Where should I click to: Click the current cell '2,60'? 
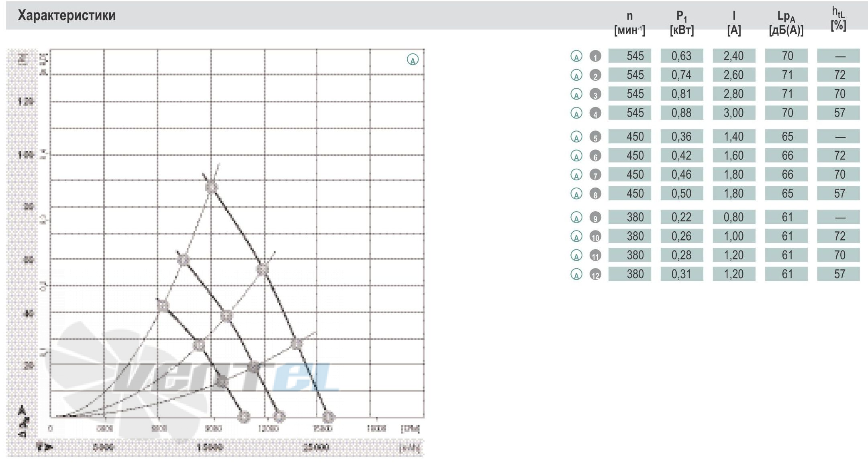coord(734,75)
